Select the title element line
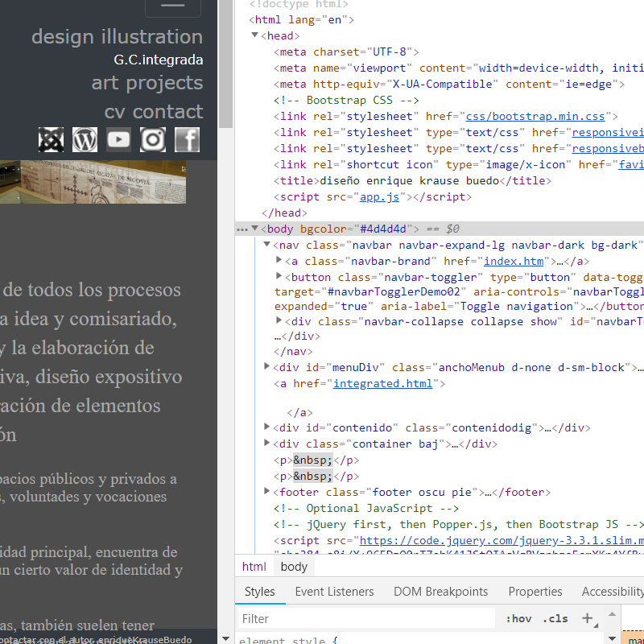This screenshot has width=644, height=644. (413, 180)
